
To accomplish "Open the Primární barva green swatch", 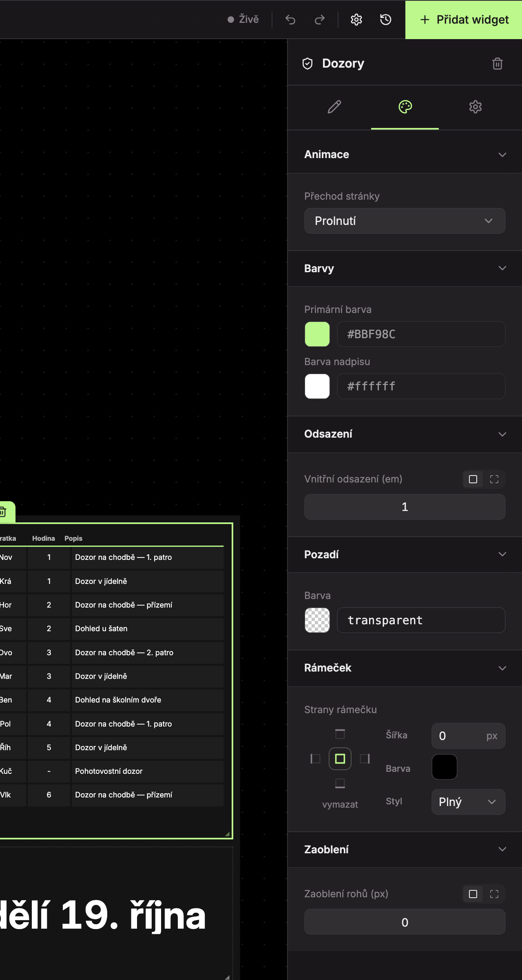I will 317,334.
